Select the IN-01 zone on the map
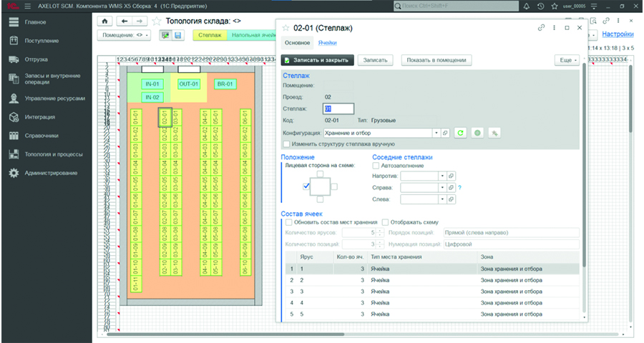 coord(152,84)
